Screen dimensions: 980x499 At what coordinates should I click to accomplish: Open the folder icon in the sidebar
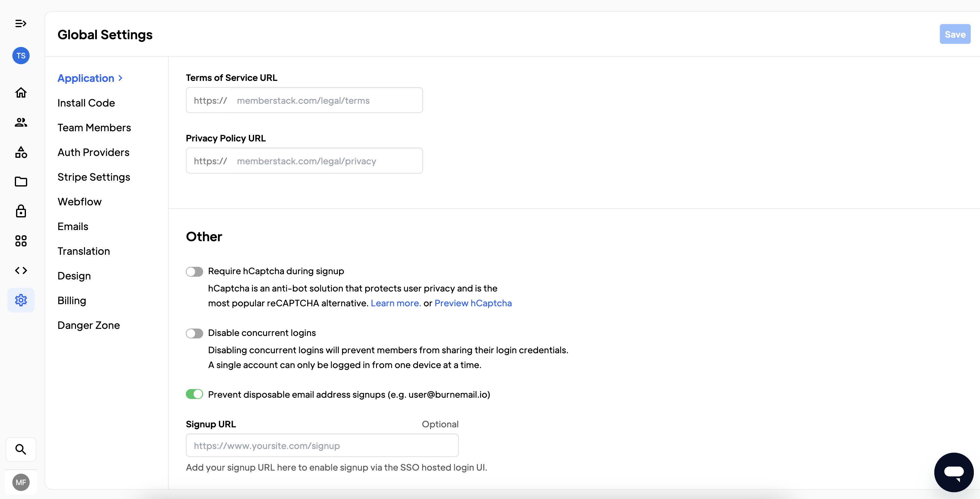[21, 182]
